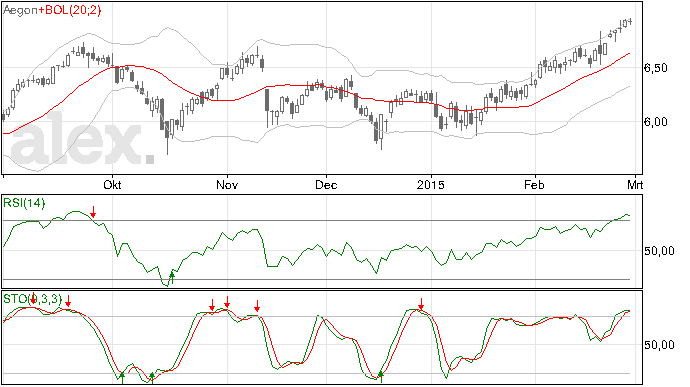Select the STO(9,3,3) indicator label
The image size is (690, 387).
click(x=33, y=299)
